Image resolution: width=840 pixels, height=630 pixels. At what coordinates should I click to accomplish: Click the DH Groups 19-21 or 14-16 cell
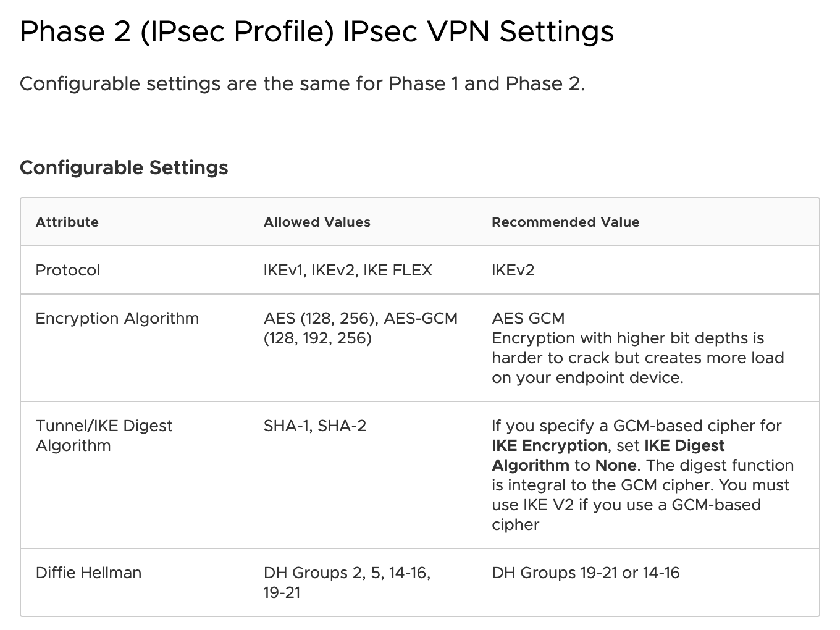(586, 573)
